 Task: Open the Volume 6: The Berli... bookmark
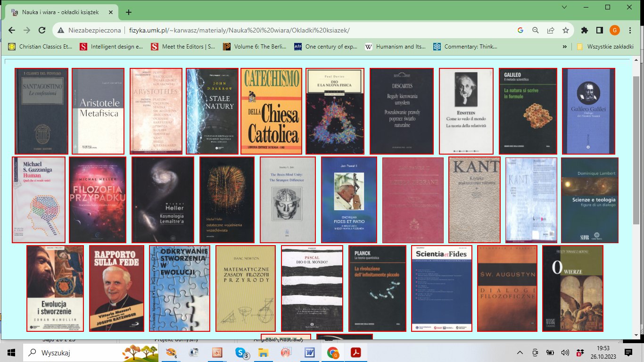point(255,47)
